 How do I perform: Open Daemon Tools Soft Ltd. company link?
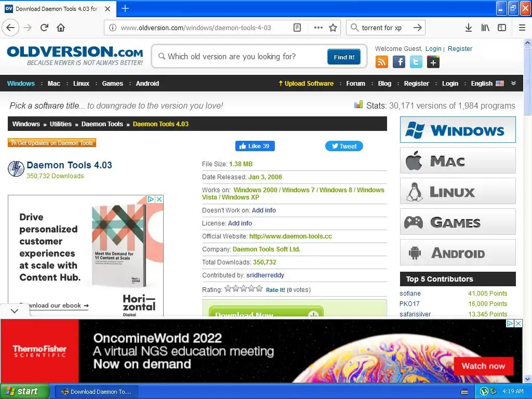coord(267,249)
